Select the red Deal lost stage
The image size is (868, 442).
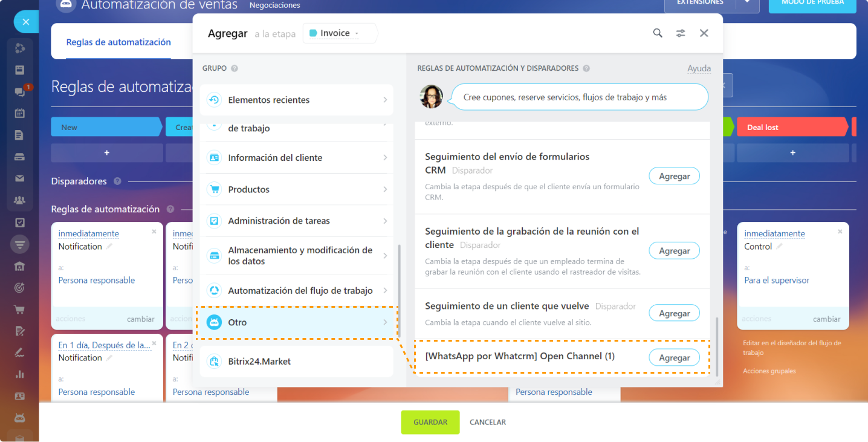click(792, 127)
